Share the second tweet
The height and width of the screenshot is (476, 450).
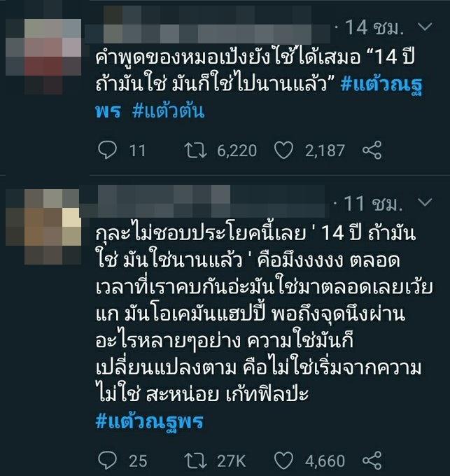click(372, 460)
